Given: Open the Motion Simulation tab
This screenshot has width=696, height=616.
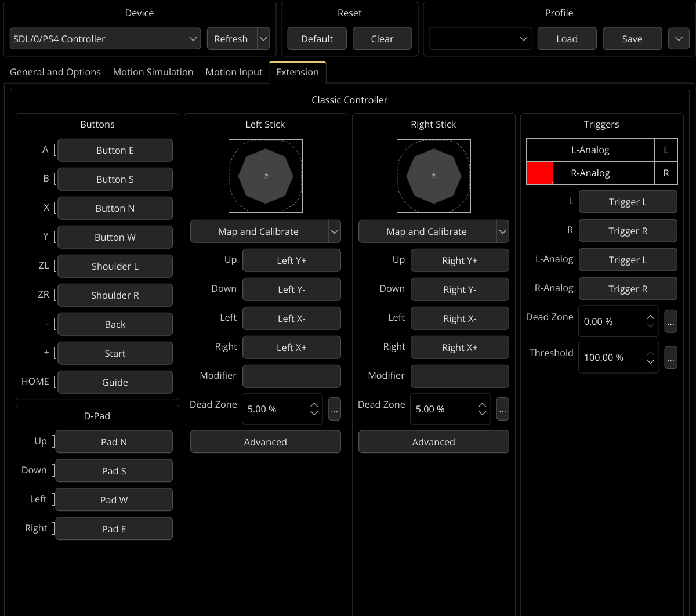Looking at the screenshot, I should pos(153,72).
